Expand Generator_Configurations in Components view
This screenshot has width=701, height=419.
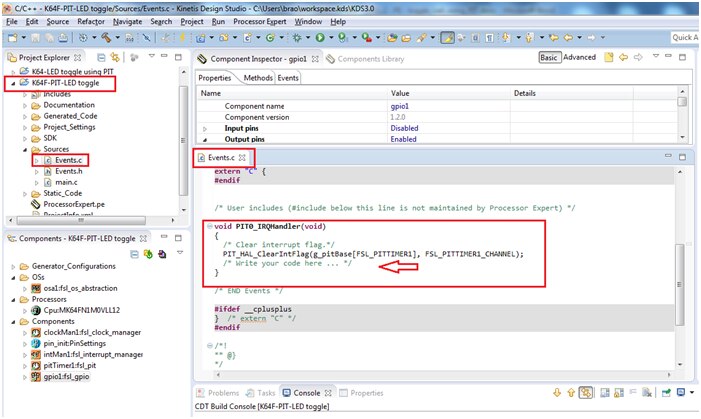pyautogui.click(x=13, y=267)
